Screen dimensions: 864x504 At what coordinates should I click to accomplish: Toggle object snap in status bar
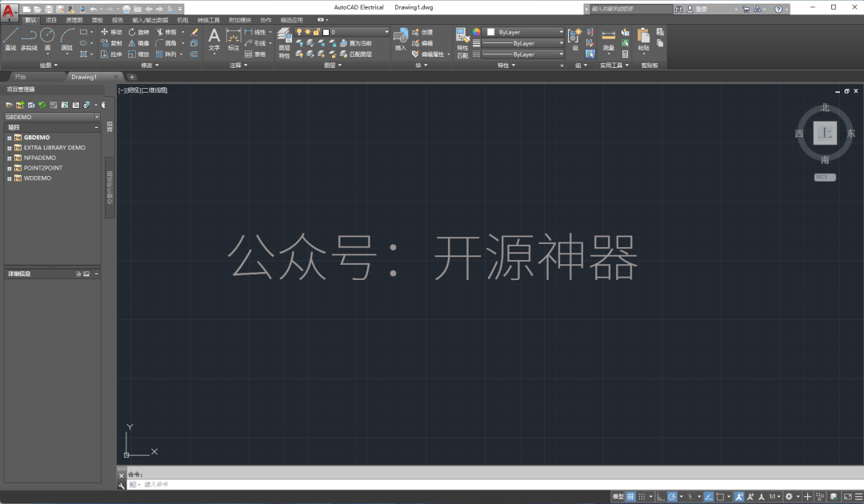(720, 496)
